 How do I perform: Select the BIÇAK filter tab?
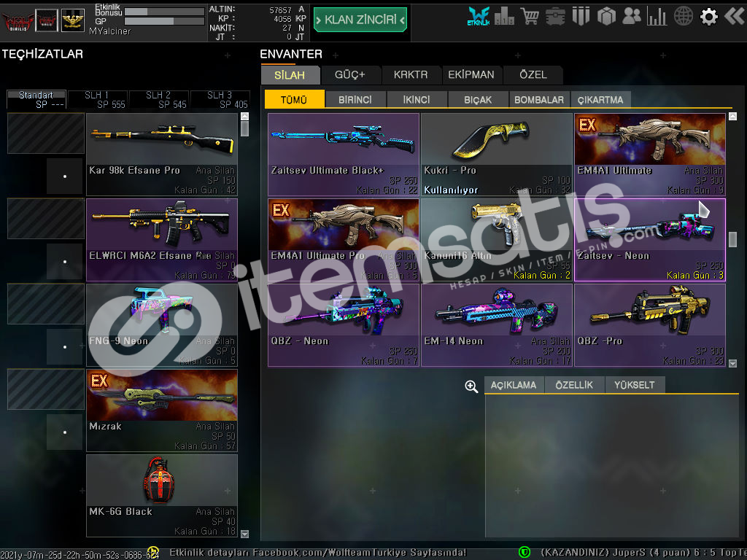[x=478, y=99]
